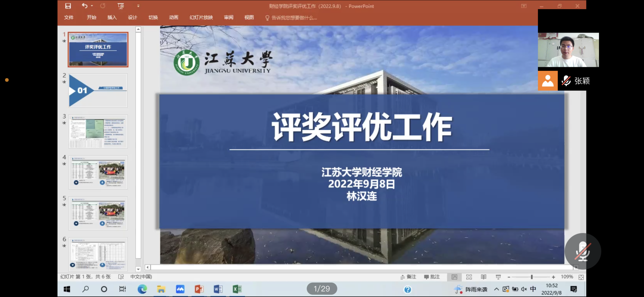Click the 109% zoom level
Screen dimensions: 644x297
567,277
